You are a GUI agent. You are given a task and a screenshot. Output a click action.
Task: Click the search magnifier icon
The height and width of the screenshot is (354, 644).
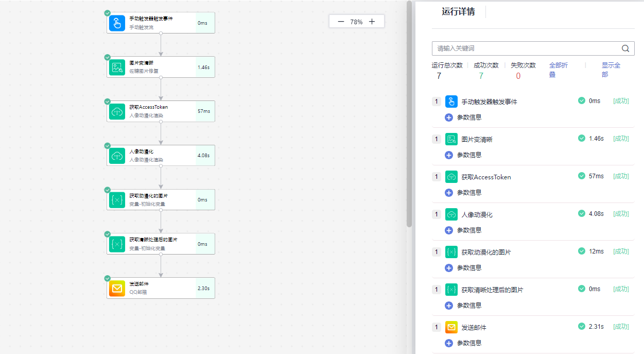625,48
